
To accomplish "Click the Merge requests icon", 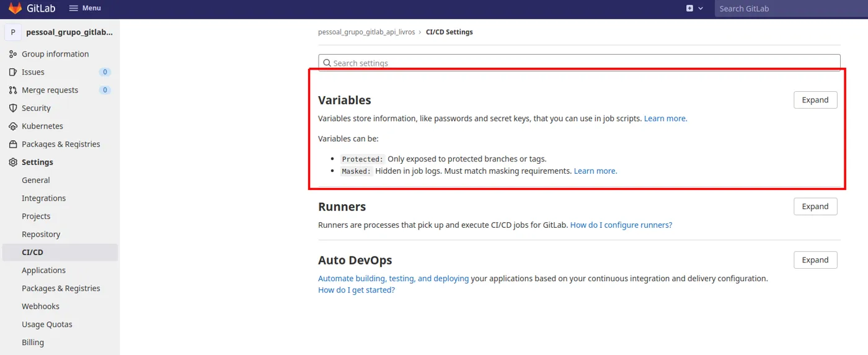I will [13, 90].
